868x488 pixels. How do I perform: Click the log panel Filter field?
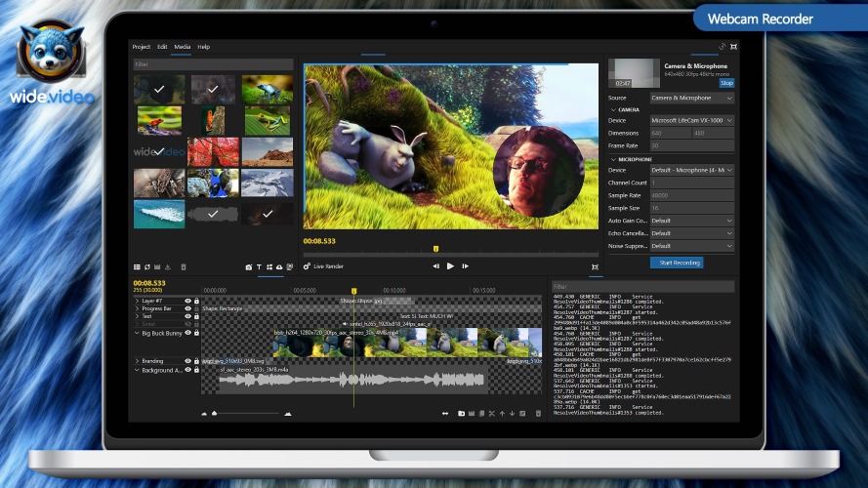click(642, 286)
